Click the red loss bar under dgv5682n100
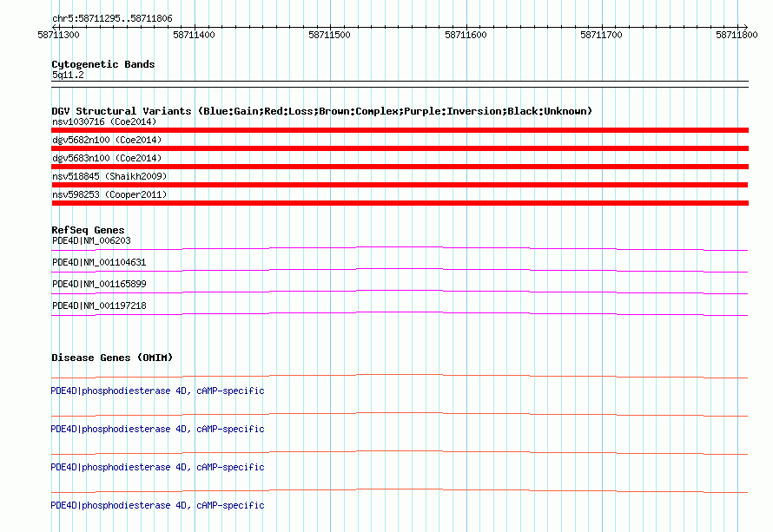This screenshot has height=532, width=773. pyautogui.click(x=400, y=148)
